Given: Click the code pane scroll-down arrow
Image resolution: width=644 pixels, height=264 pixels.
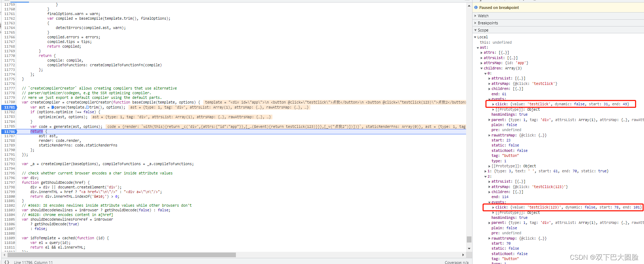Looking at the screenshot, I should coord(469,248).
